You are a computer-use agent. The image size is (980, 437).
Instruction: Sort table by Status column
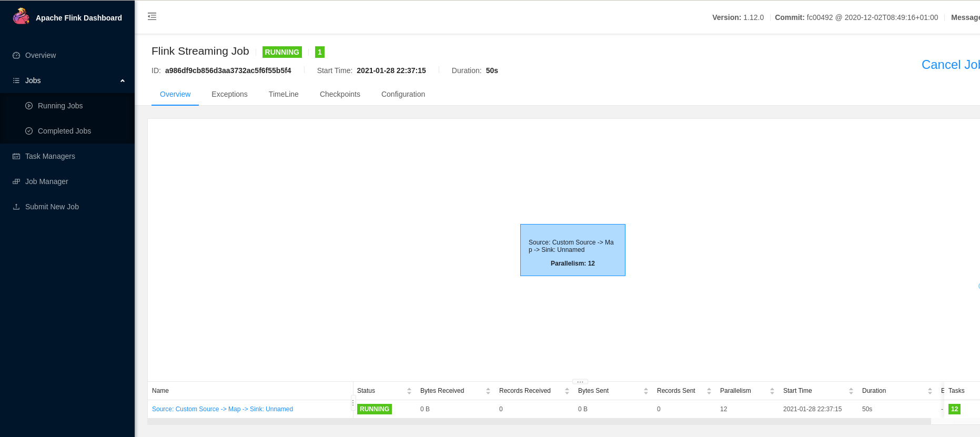409,391
